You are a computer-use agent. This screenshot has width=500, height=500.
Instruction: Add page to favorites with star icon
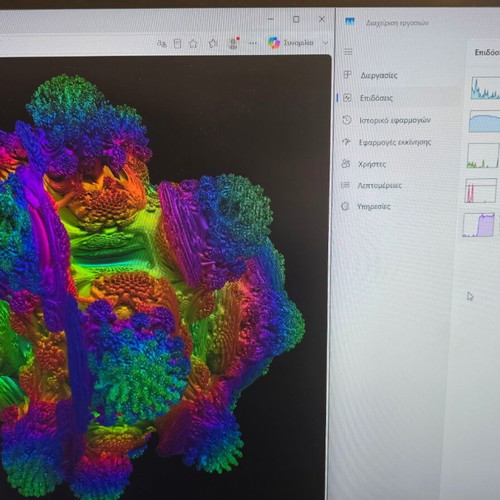coord(193,44)
